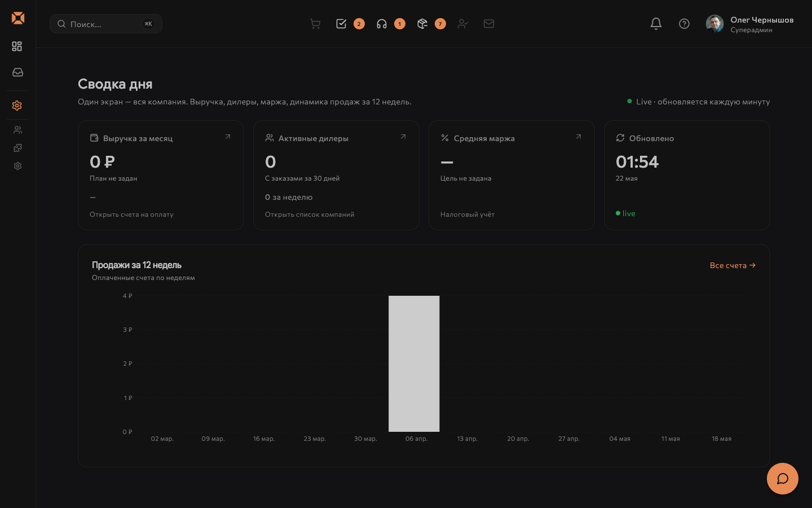
Task: Open the Налоговый учёт link
Action: click(467, 214)
